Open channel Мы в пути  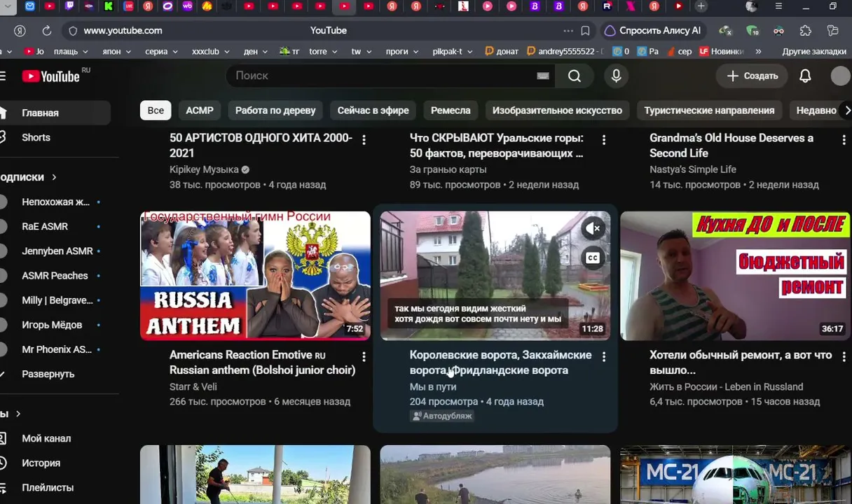click(433, 386)
